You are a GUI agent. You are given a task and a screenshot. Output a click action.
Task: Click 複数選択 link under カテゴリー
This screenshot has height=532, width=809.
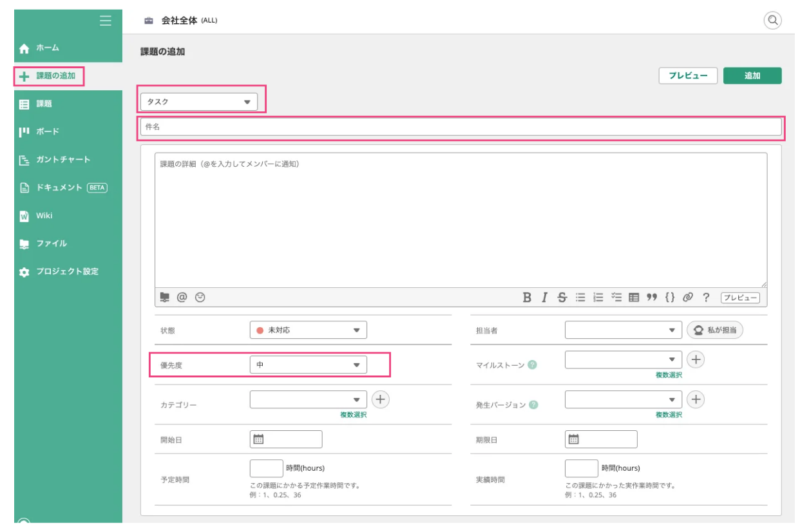(x=353, y=415)
